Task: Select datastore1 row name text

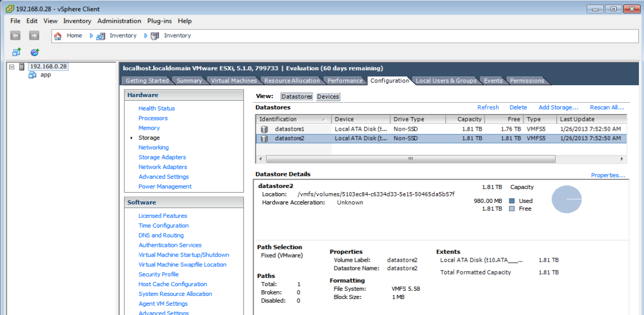Action: coord(290,129)
